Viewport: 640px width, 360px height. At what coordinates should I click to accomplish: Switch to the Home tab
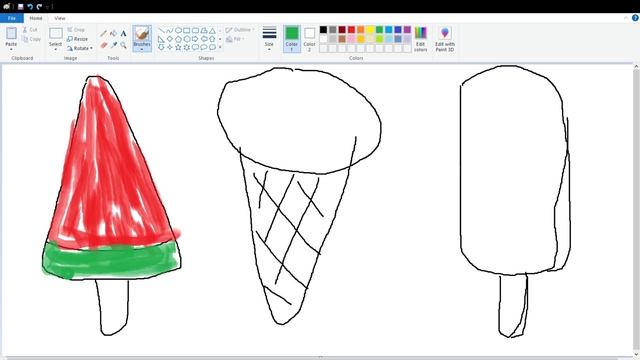[36, 18]
